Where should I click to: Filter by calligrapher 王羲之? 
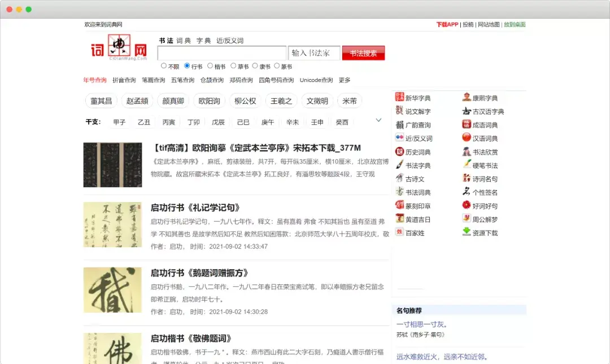[x=281, y=101]
